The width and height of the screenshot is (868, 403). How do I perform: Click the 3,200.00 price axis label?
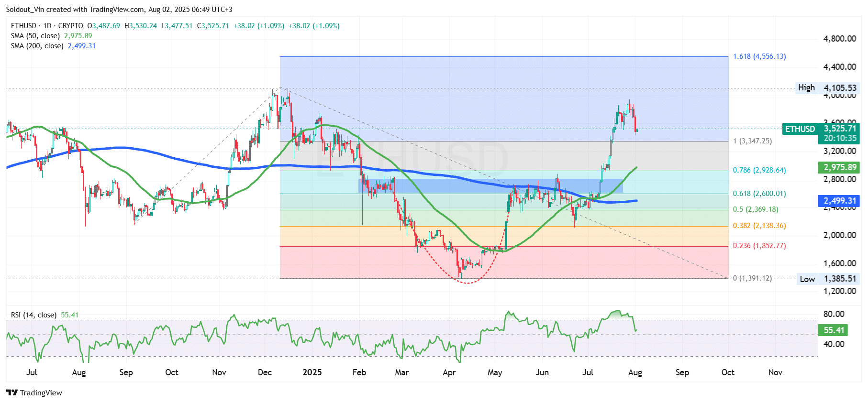click(x=840, y=151)
